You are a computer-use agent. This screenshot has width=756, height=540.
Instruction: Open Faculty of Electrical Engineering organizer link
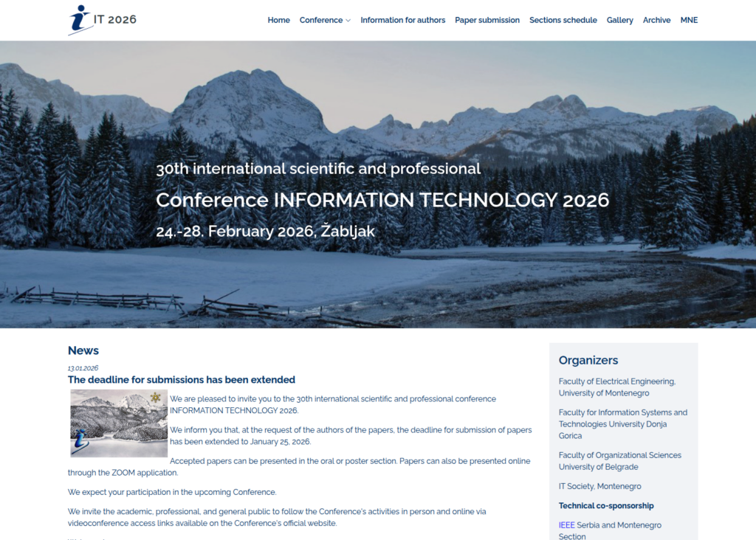[616, 387]
